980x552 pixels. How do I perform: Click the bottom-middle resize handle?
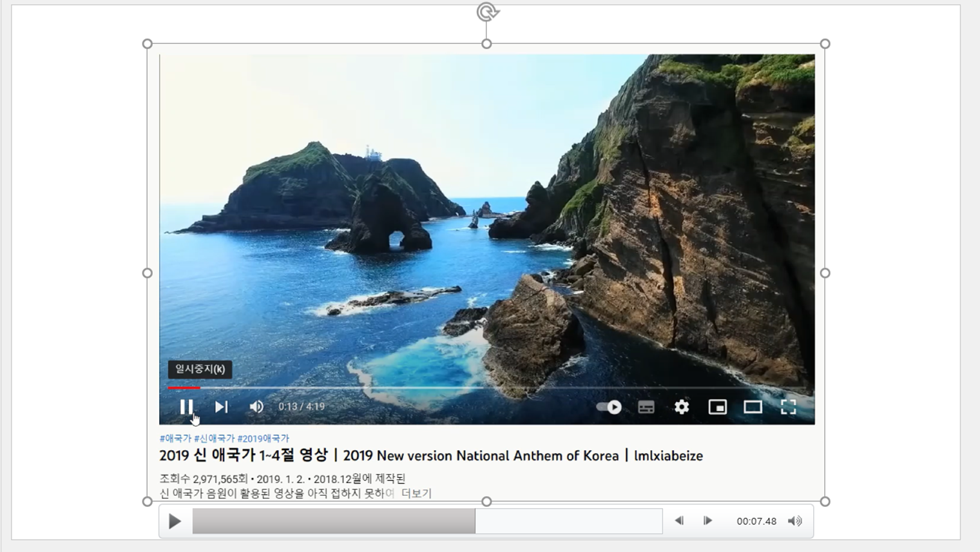[486, 501]
